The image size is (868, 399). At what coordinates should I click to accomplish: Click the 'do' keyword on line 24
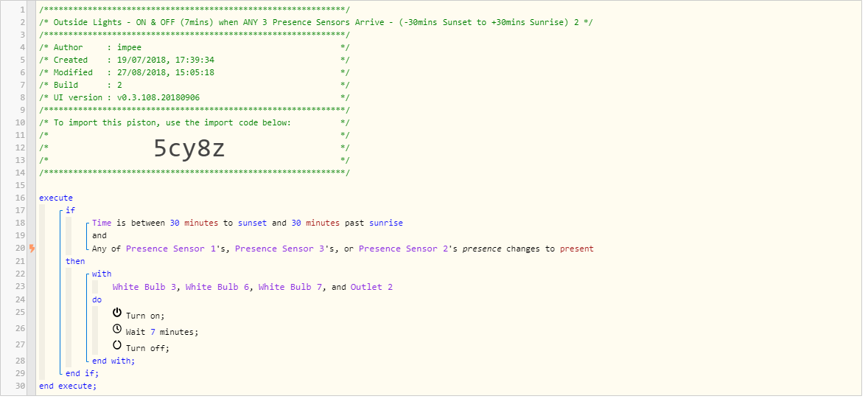coord(97,300)
